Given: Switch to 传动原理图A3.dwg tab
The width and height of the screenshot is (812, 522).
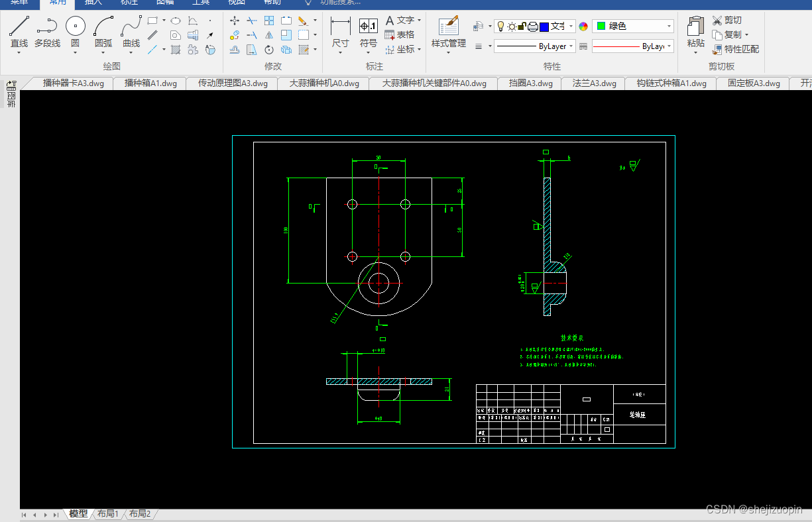Looking at the screenshot, I should [x=233, y=83].
